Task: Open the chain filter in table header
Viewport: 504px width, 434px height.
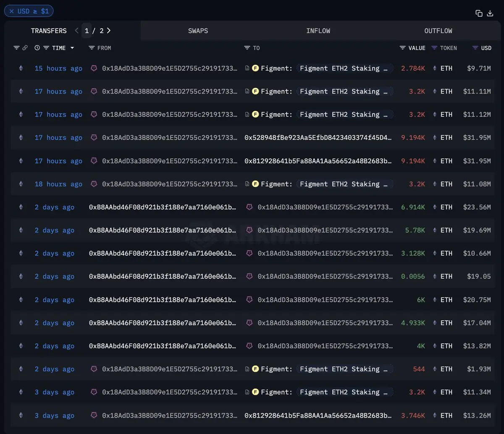Action: pos(16,48)
